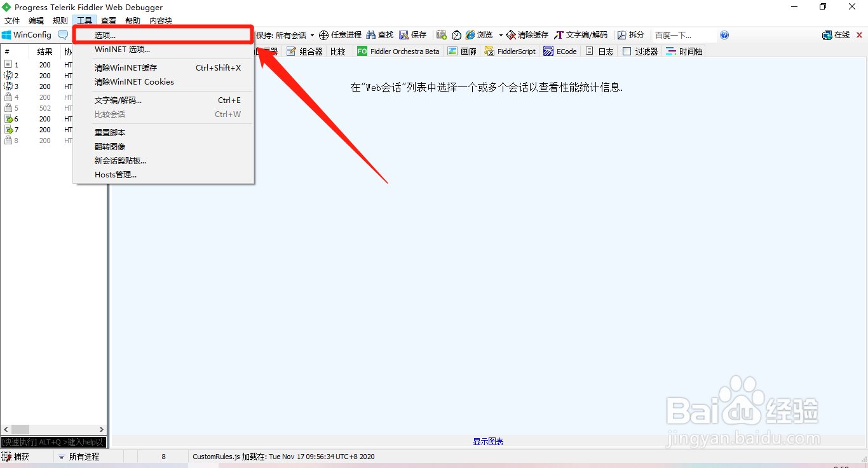Expand the 浏览 dropdown arrow
868x468 pixels.
coord(501,35)
